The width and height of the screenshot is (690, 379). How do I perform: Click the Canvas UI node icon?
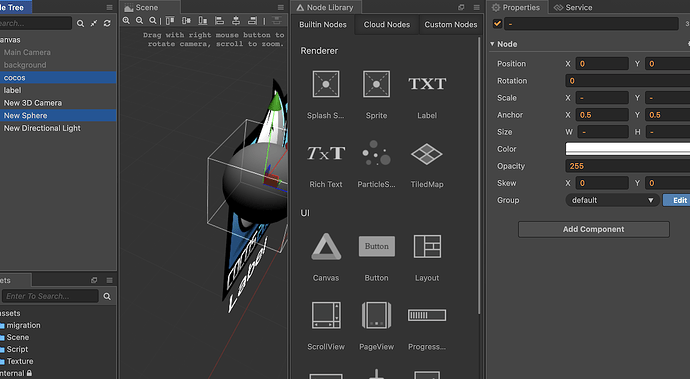326,247
